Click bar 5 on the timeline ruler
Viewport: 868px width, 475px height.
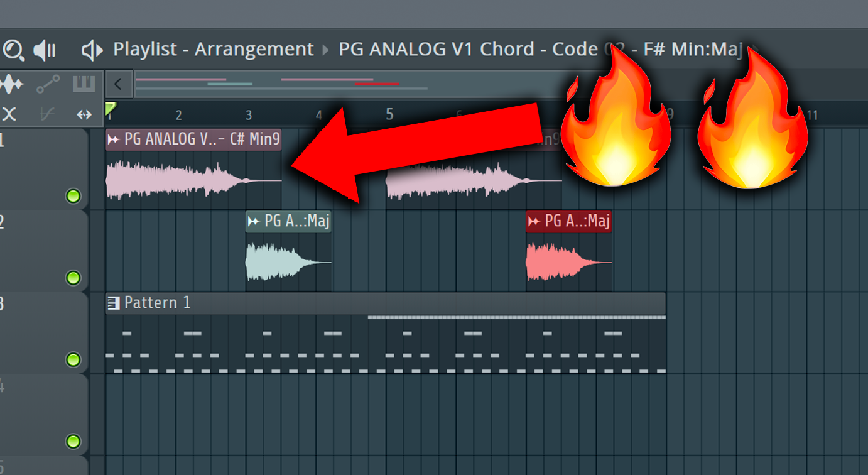point(389,114)
